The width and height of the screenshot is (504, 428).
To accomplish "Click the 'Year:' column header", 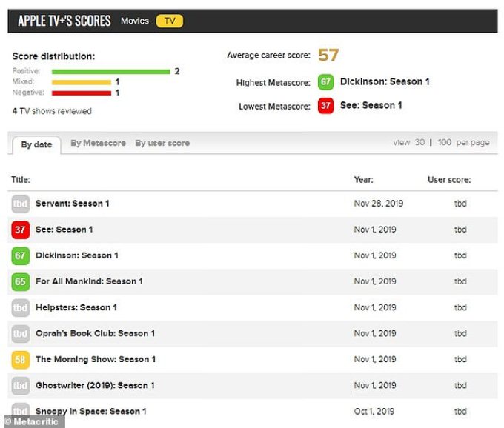I will pyautogui.click(x=363, y=180).
